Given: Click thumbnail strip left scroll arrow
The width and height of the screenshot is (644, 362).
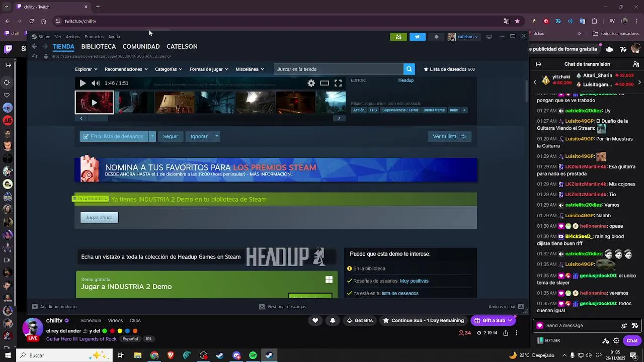Looking at the screenshot, I should pos(82,118).
